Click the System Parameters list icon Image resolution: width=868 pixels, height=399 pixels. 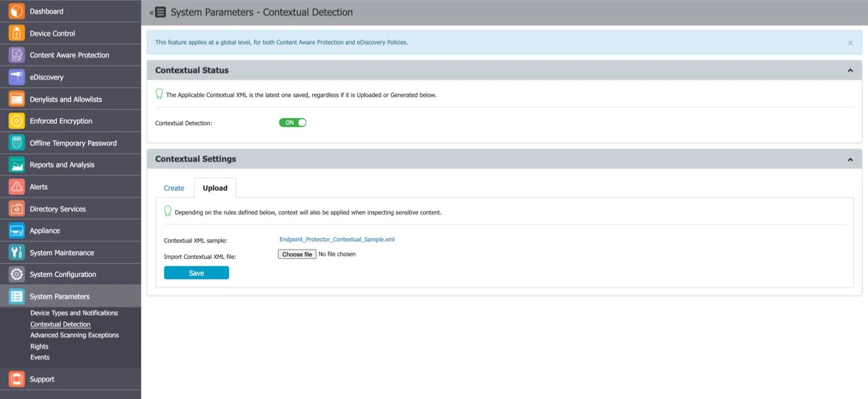pyautogui.click(x=16, y=296)
